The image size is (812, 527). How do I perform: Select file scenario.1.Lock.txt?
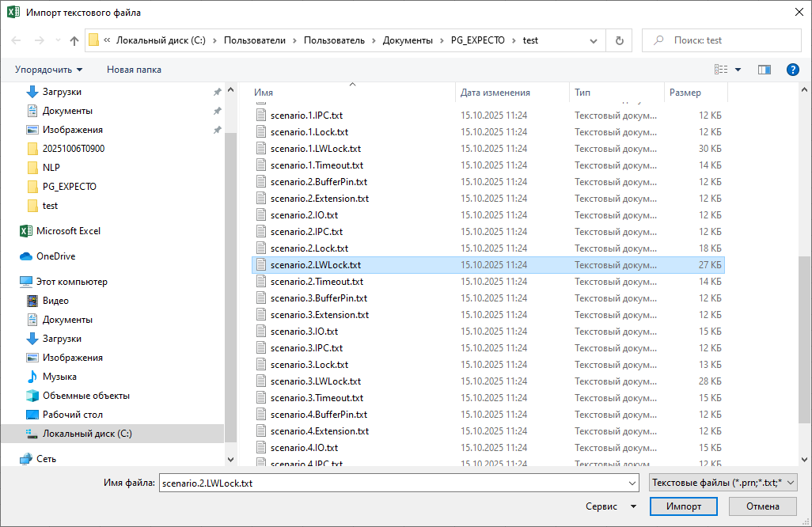pyautogui.click(x=488, y=132)
